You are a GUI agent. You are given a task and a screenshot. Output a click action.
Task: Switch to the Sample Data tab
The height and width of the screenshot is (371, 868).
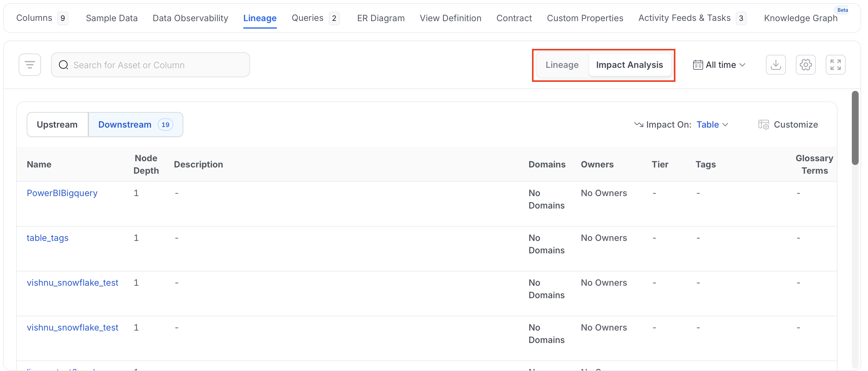pos(112,18)
